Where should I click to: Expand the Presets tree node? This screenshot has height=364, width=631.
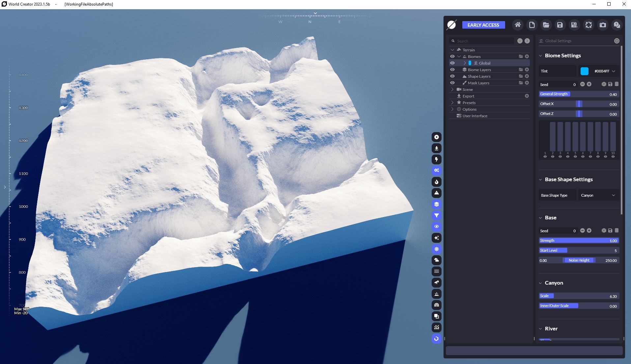point(452,103)
